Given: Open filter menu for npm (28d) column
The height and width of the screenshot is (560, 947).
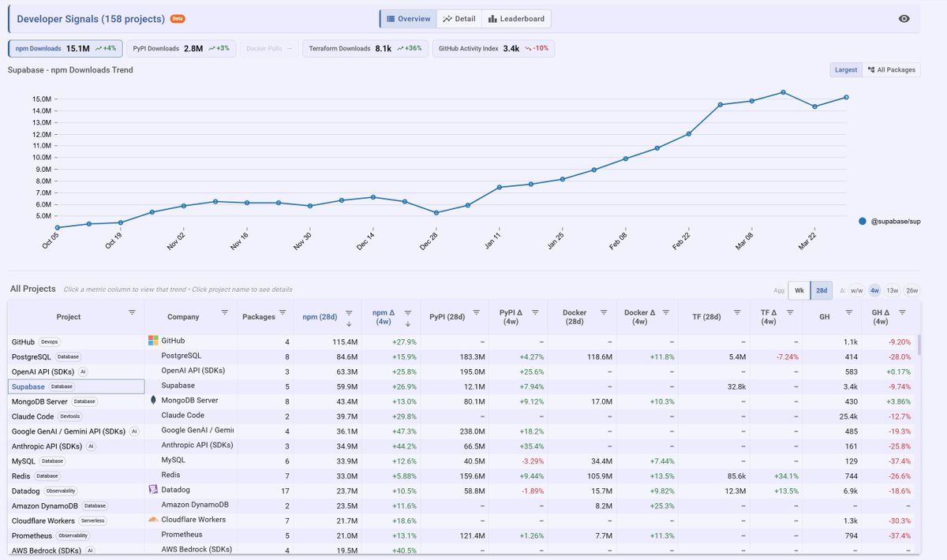Looking at the screenshot, I should pos(349,312).
